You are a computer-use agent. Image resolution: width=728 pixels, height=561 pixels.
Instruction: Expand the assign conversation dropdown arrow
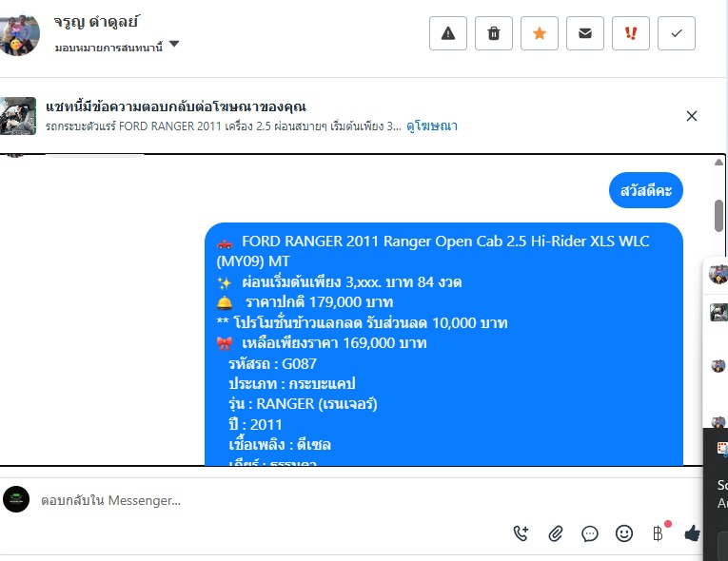[174, 44]
